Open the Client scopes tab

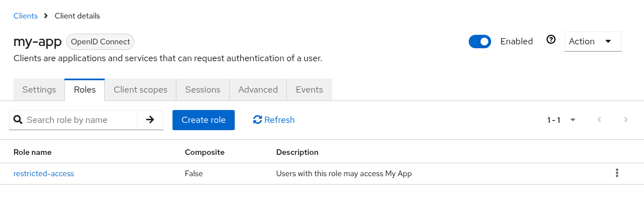(x=141, y=90)
